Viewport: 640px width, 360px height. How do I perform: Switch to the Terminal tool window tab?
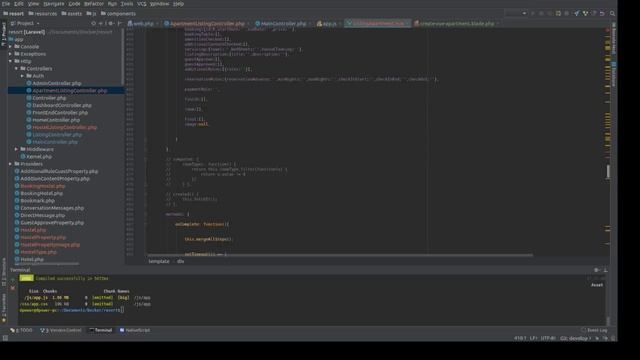point(100,330)
